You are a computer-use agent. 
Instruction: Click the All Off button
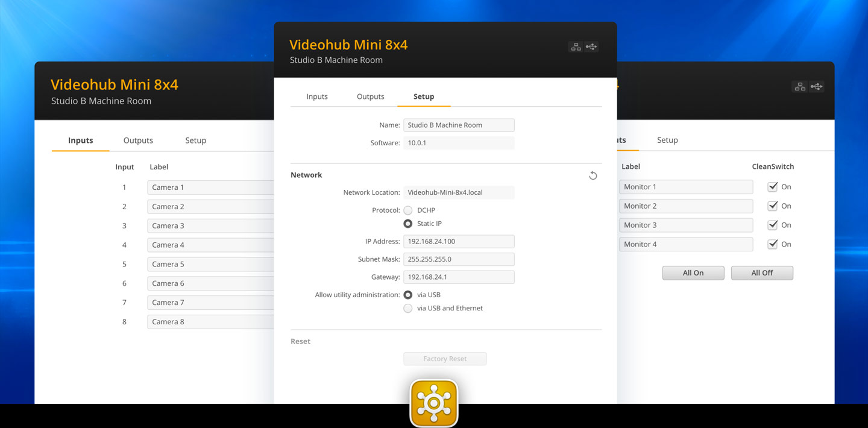pos(762,273)
